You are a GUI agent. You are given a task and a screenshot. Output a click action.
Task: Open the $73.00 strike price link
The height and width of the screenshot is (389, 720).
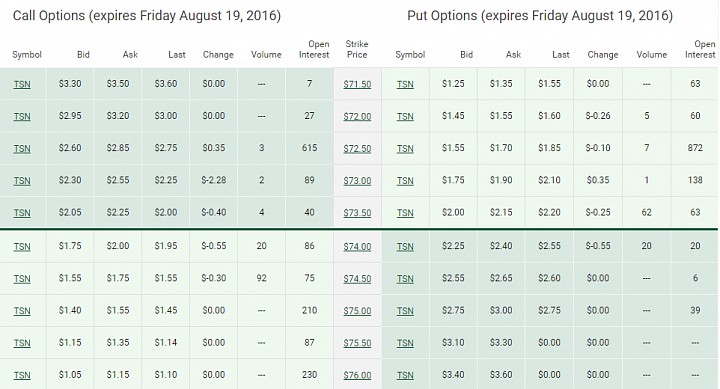[357, 180]
